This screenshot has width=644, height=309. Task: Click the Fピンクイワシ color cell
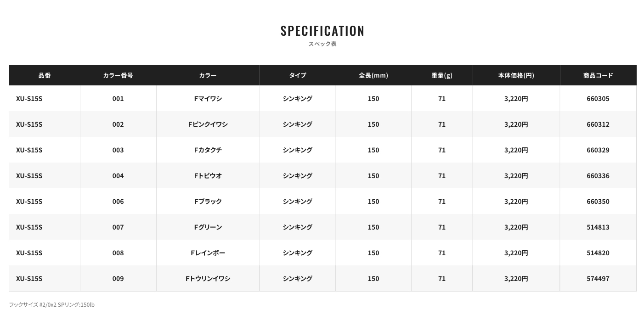click(208, 124)
